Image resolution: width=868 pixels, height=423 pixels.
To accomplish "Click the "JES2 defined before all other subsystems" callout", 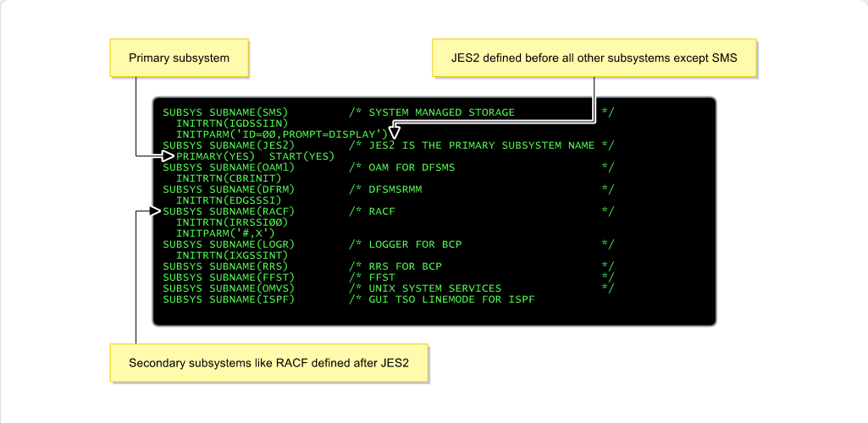I will [594, 58].
